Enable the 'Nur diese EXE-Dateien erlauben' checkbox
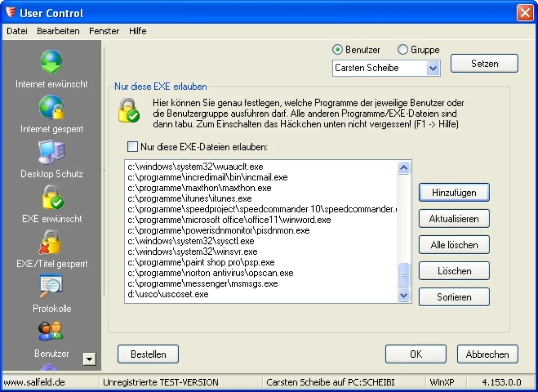Screen dimensions: 538x392 [132, 147]
